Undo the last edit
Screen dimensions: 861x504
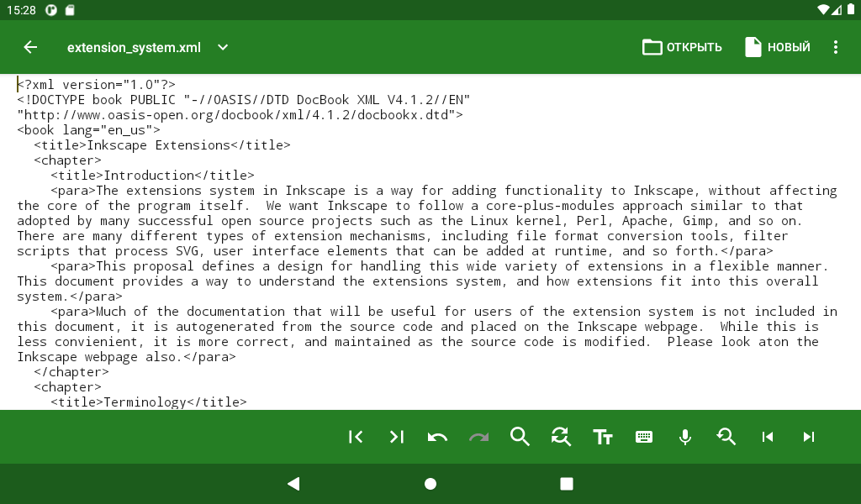pos(437,437)
